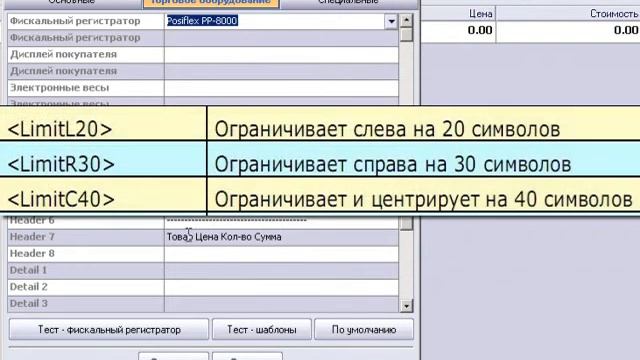Select the 0.00 value under Стоимость
The image size is (640, 360).
(x=626, y=31)
